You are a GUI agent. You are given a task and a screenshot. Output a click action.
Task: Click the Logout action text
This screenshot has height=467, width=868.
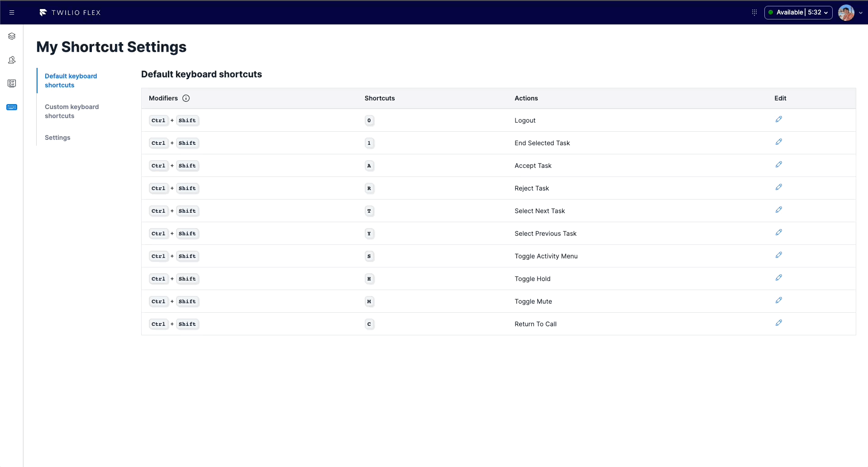point(525,120)
